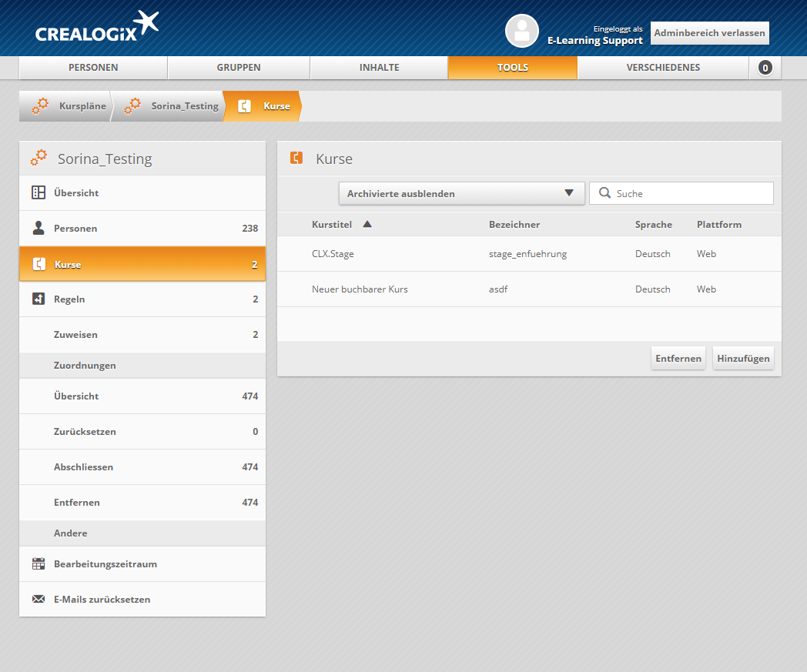Click the gear icon beside Kurspläne breadcrumb
807x672 pixels.
pos(39,106)
